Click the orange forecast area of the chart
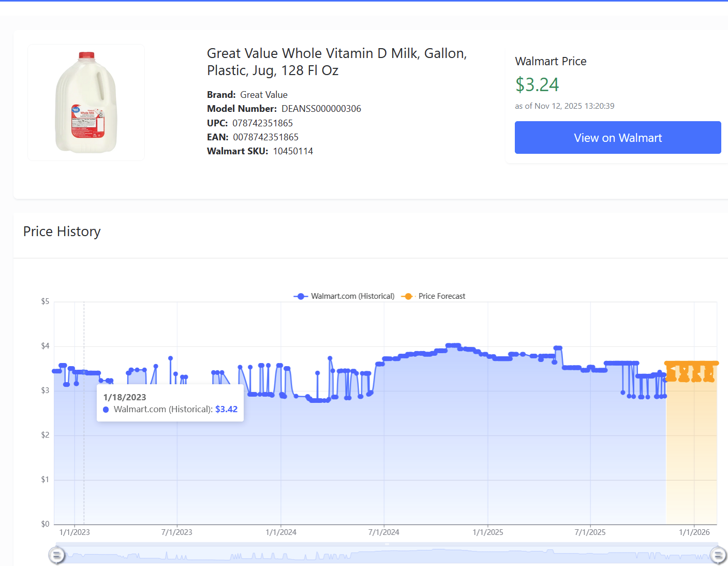728x566 pixels. pos(691,451)
